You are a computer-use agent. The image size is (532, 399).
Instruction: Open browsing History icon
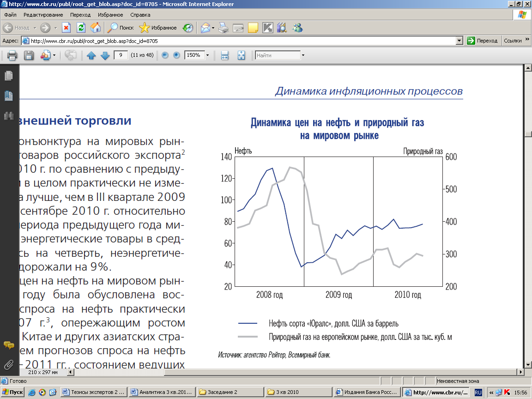click(x=187, y=28)
